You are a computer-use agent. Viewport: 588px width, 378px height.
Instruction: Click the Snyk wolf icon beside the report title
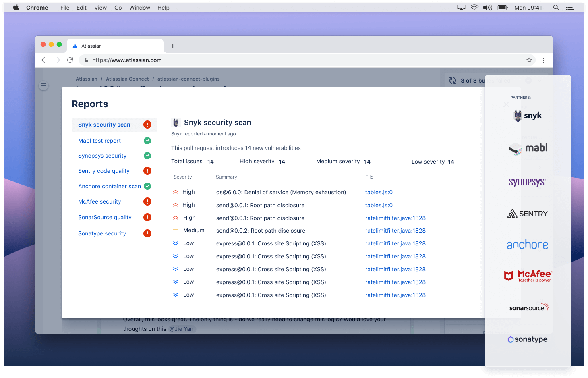(x=176, y=122)
